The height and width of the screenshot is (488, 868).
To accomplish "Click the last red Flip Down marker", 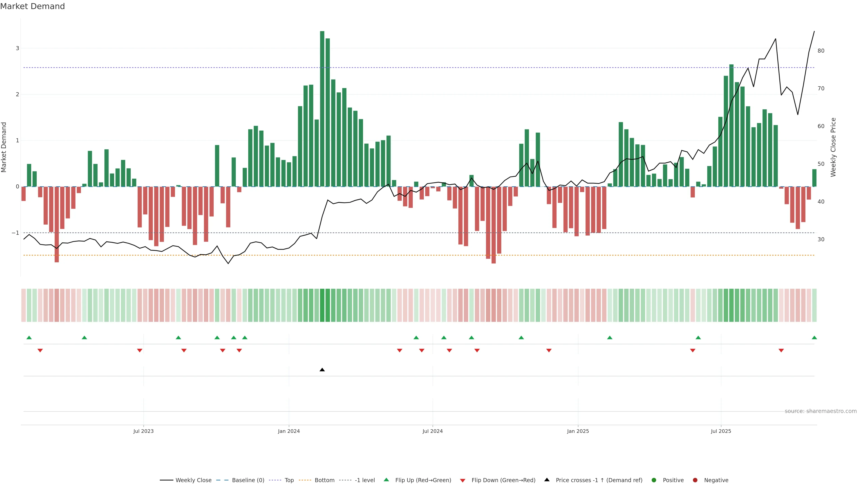I will (x=781, y=351).
